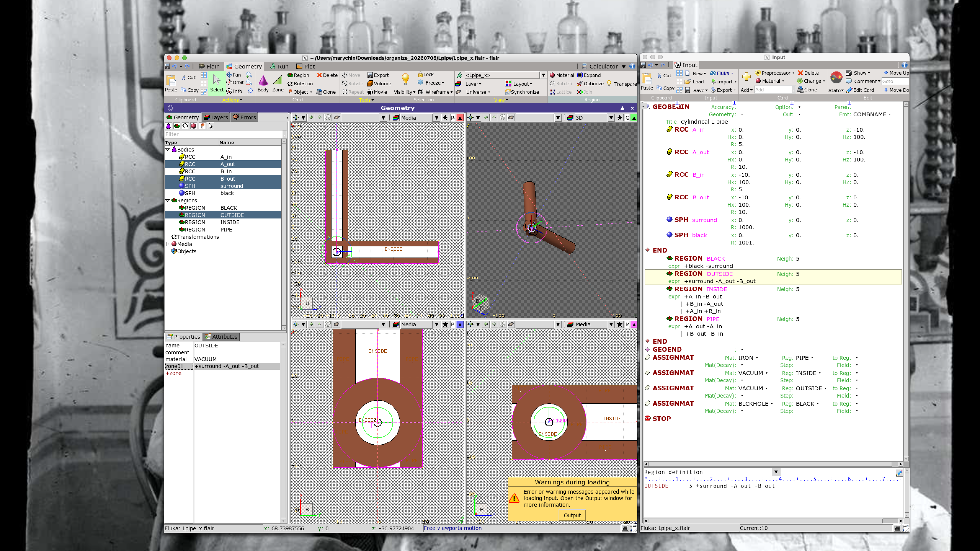980x551 pixels.
Task: Switch to the Layers tab
Action: 216,117
